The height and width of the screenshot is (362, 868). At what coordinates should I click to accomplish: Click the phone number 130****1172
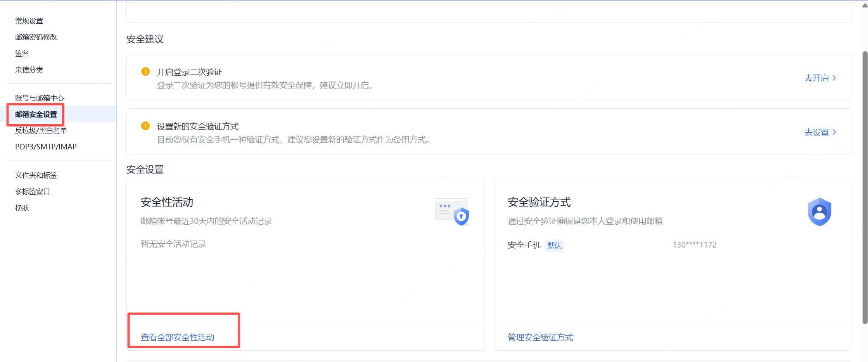(695, 245)
